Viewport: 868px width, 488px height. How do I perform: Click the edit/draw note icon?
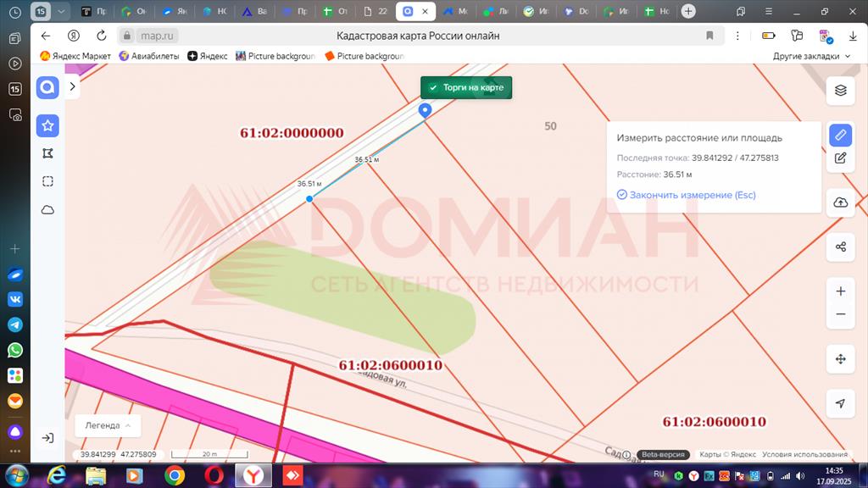pyautogui.click(x=840, y=158)
